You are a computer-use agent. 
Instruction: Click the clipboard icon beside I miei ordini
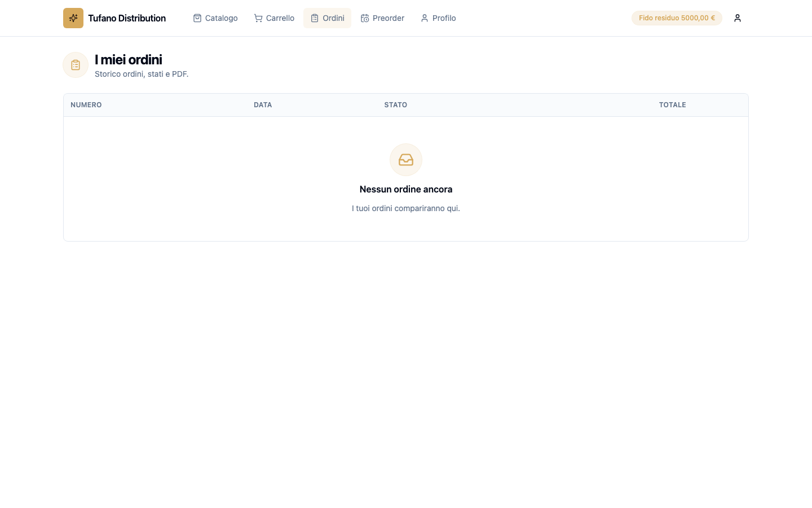pyautogui.click(x=76, y=65)
